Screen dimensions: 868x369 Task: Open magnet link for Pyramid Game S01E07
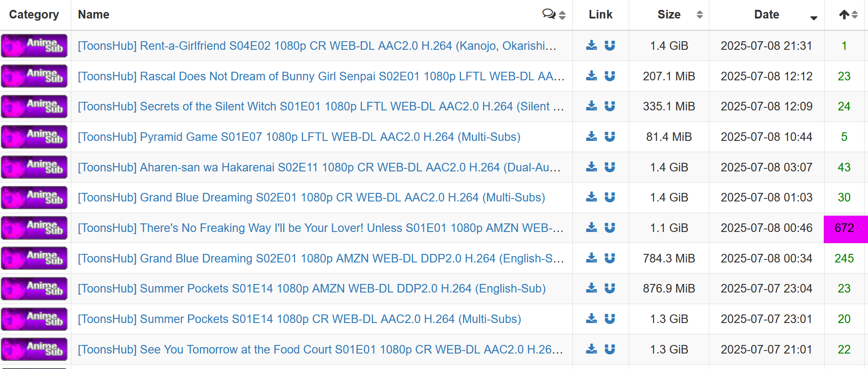(x=610, y=137)
